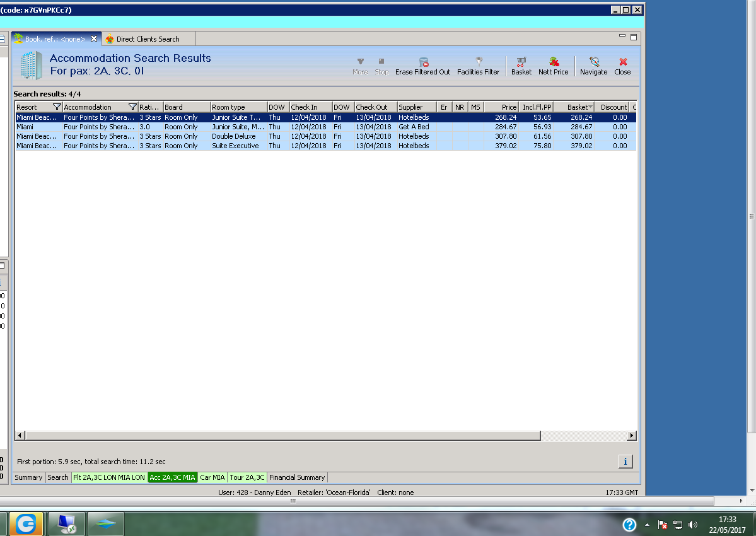Click the MS column header
Image resolution: width=756 pixels, height=536 pixels.
click(x=475, y=107)
